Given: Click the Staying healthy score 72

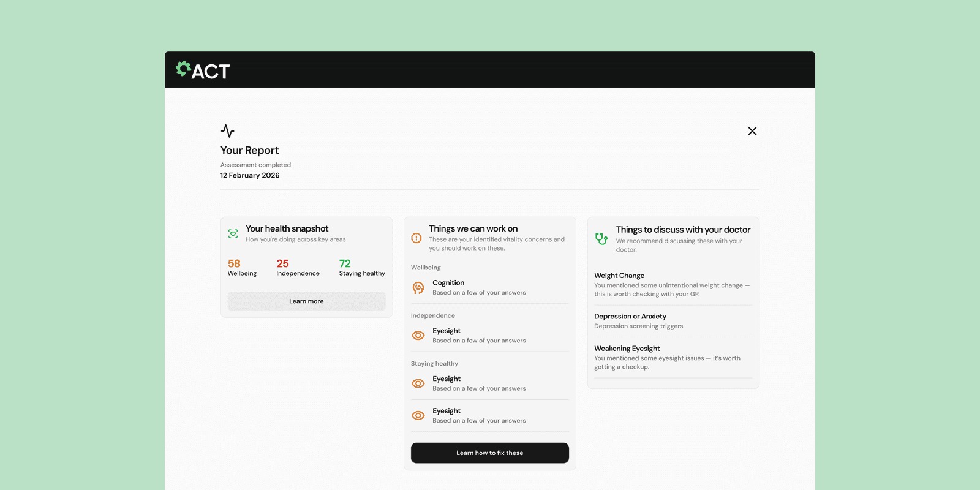Looking at the screenshot, I should (345, 264).
